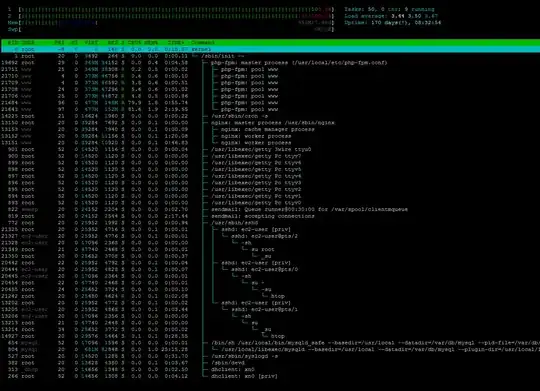Click the Load average readout
This screenshot has height=391, width=540.
point(391,16)
